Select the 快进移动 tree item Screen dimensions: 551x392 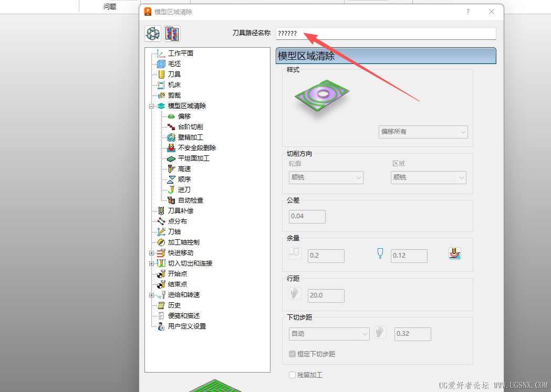tap(181, 253)
